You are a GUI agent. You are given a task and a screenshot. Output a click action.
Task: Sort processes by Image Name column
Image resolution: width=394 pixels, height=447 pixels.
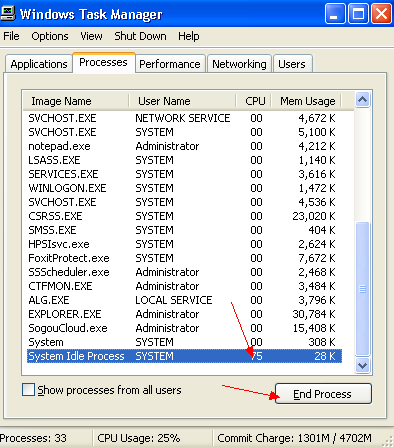(x=76, y=101)
